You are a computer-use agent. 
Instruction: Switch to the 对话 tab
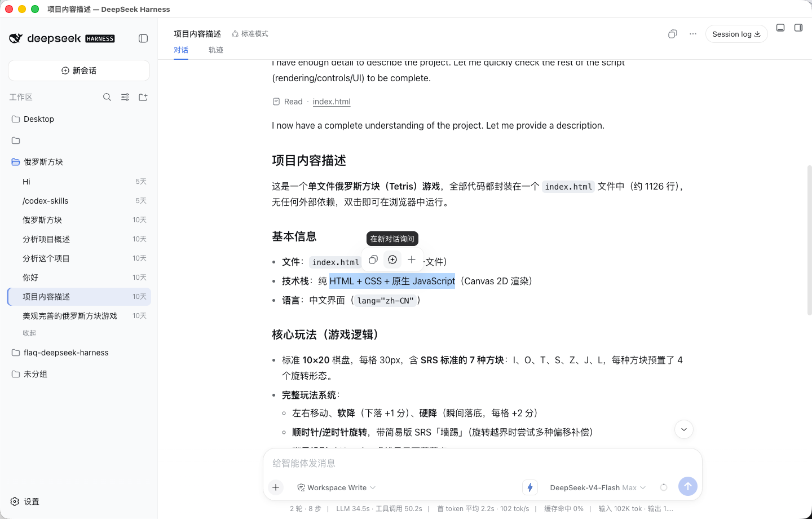point(181,50)
